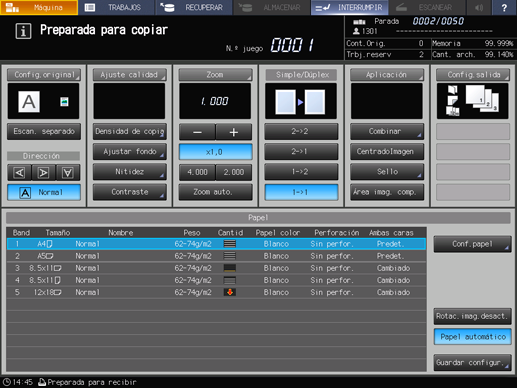Expand the Aplicación menu
This screenshot has width=517, height=388.
(x=387, y=75)
